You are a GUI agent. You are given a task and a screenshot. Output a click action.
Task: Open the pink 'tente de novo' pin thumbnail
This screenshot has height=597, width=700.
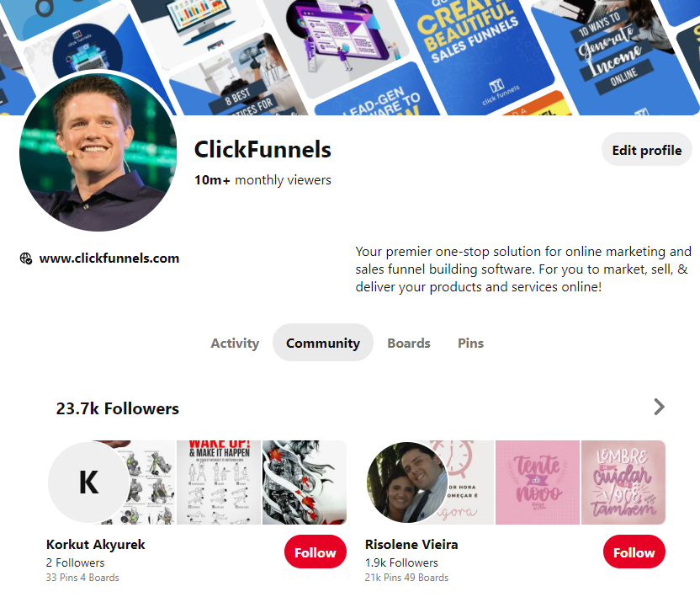click(538, 482)
